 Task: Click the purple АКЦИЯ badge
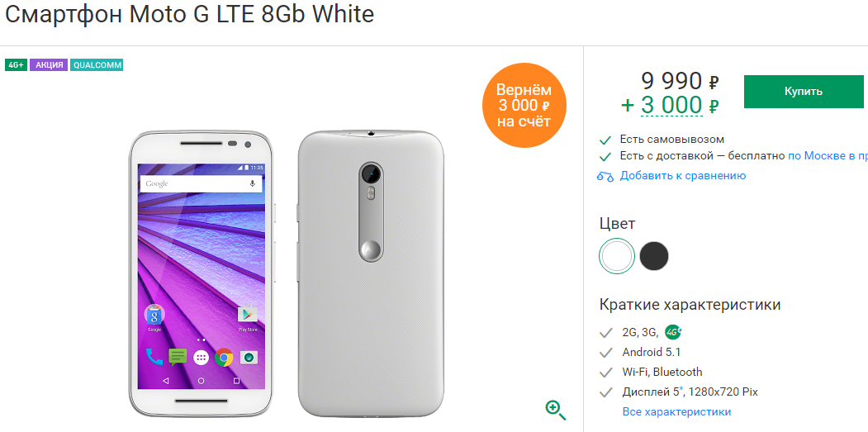(x=49, y=64)
